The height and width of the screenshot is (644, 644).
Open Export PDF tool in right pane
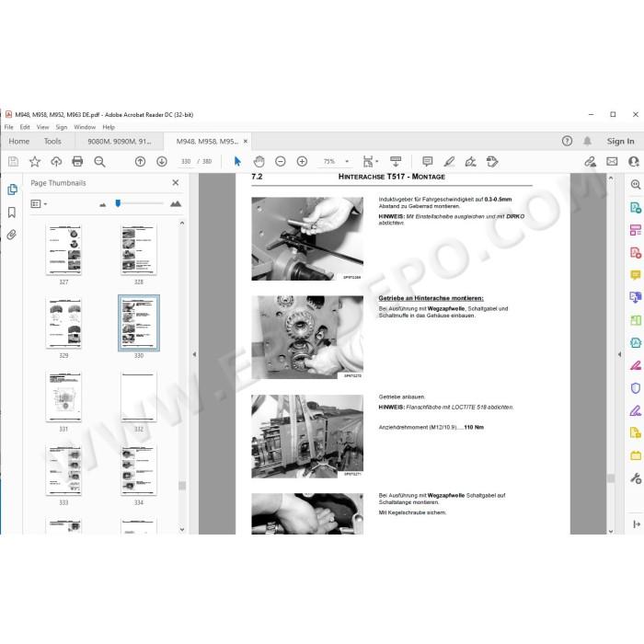click(x=636, y=207)
